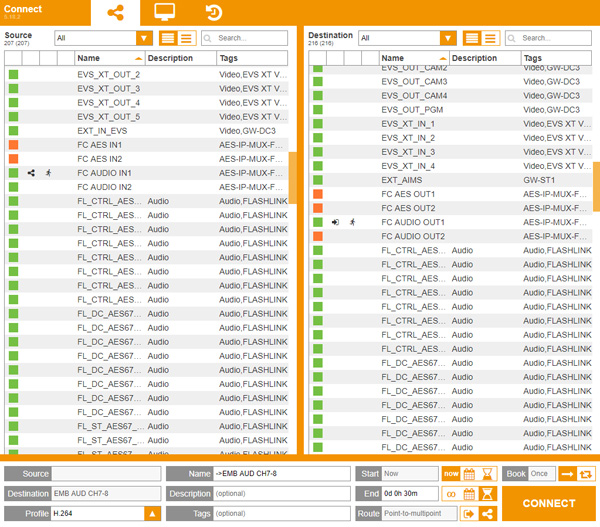The image size is (600, 527).
Task: Click the Connect logo title
Action: point(23,9)
